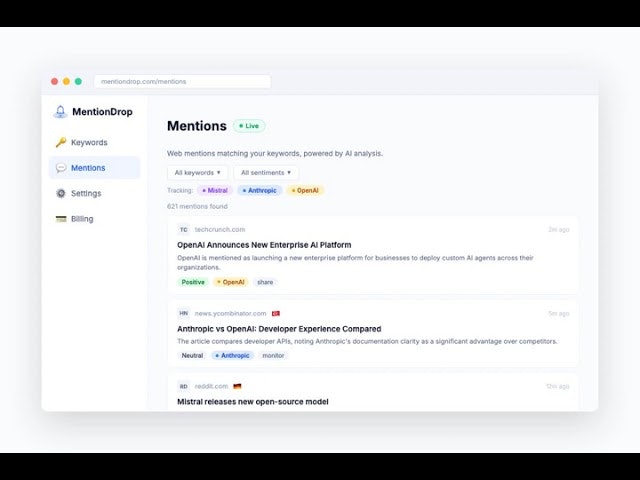Click the mentiondrop.com/mentions address bar

tap(182, 82)
